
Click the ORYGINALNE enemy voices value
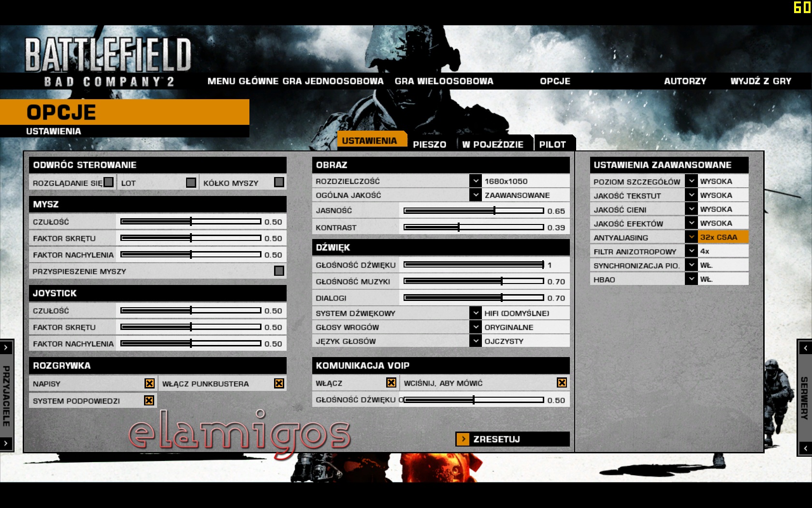[x=509, y=328]
